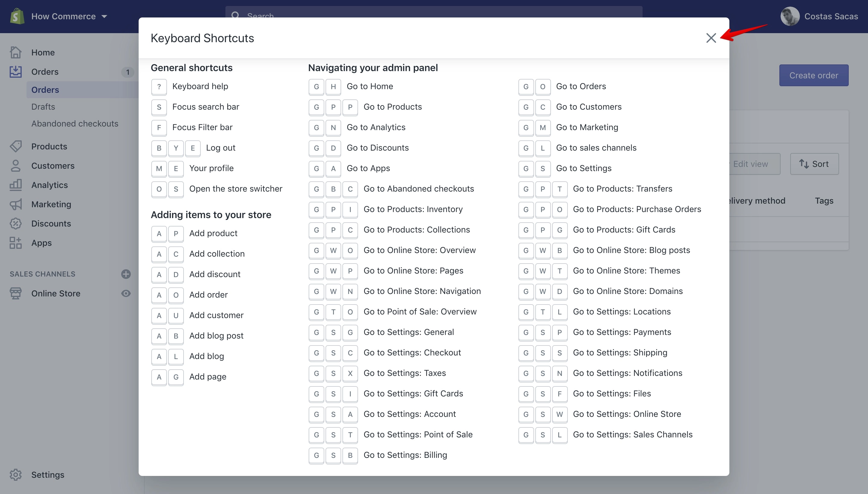Click the Delivery method column header
868x494 pixels.
pyautogui.click(x=757, y=201)
